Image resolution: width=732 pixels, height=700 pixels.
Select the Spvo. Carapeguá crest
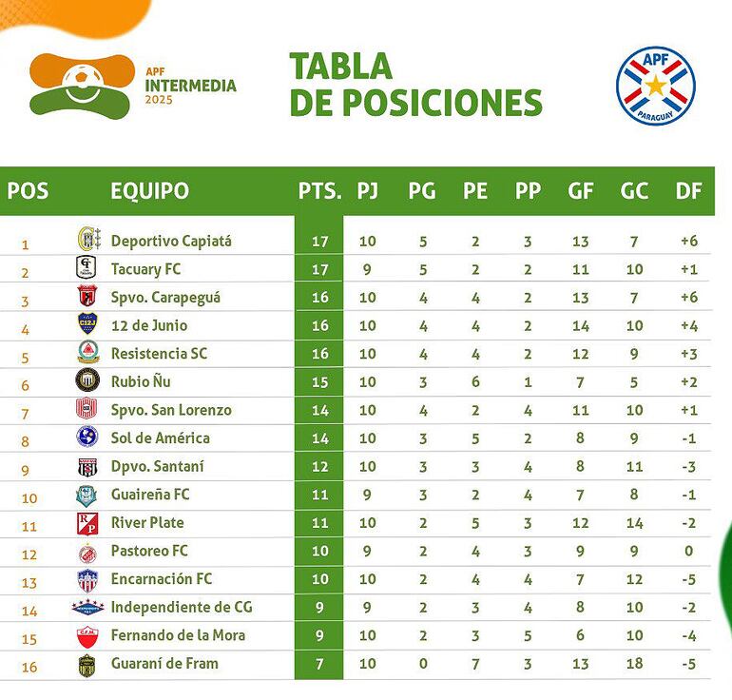[x=87, y=297]
